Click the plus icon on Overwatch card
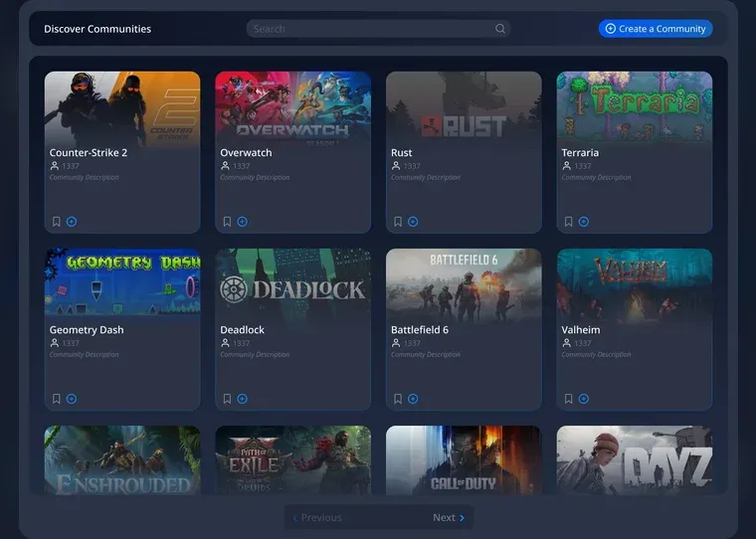 click(242, 222)
